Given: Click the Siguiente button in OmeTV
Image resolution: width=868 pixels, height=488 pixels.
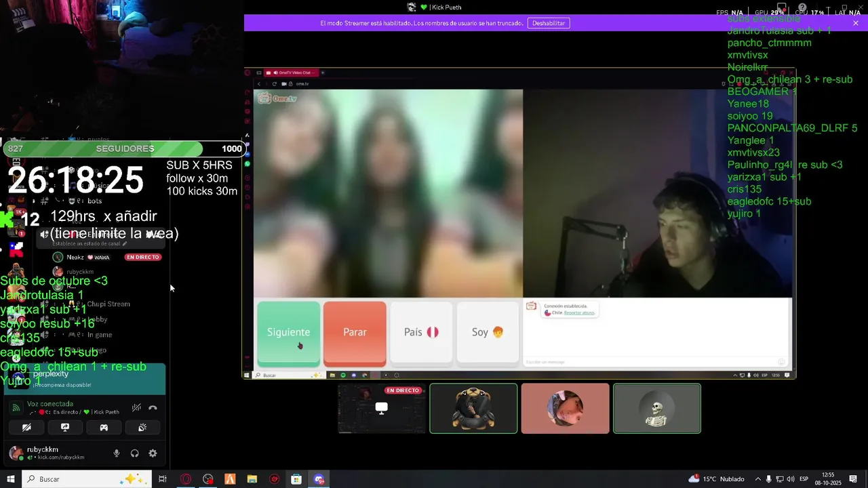Looking at the screenshot, I should pyautogui.click(x=288, y=333).
